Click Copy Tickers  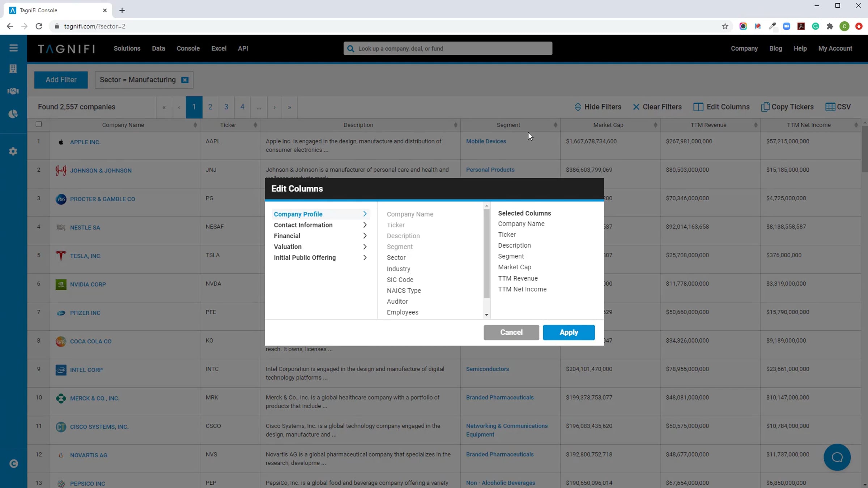[787, 107]
